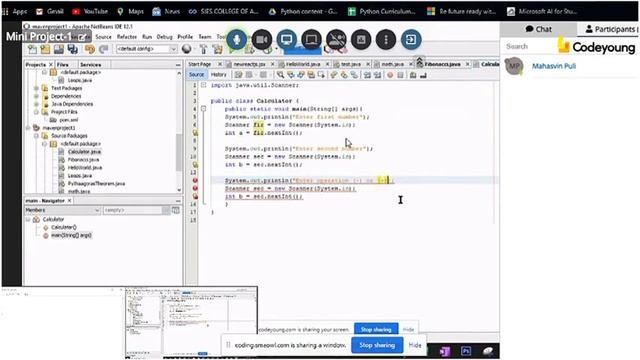Open the Source menu
Image resolution: width=640 pixels, height=360 pixels.
[x=103, y=37]
